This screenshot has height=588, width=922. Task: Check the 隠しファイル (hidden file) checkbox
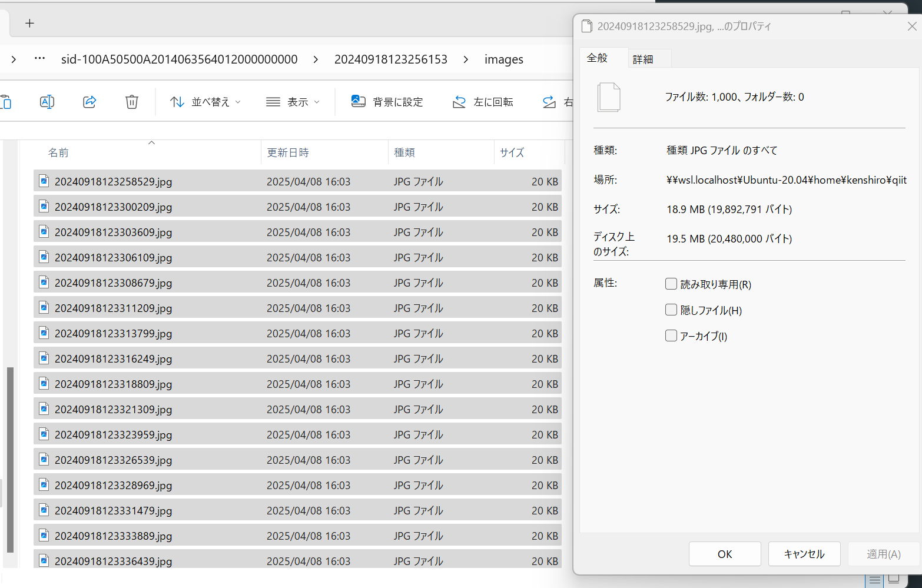[x=671, y=309]
